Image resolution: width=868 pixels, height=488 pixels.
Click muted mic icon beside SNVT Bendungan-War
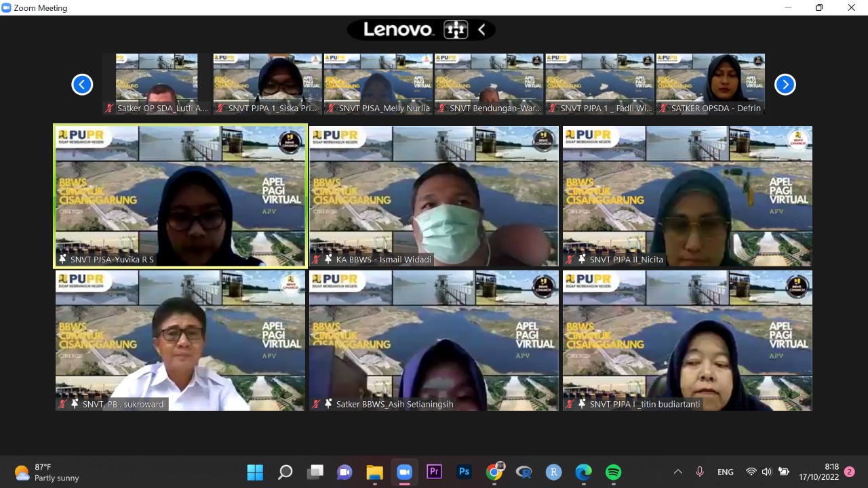441,108
